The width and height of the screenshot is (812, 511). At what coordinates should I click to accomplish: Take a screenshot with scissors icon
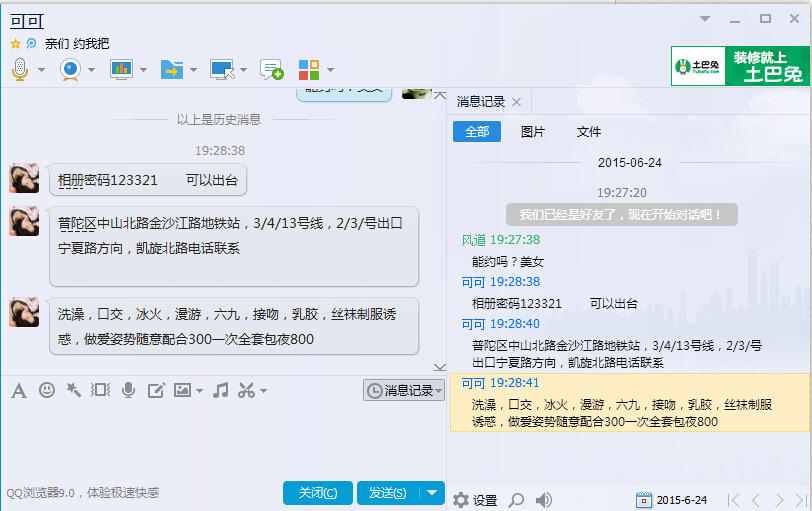tap(246, 390)
